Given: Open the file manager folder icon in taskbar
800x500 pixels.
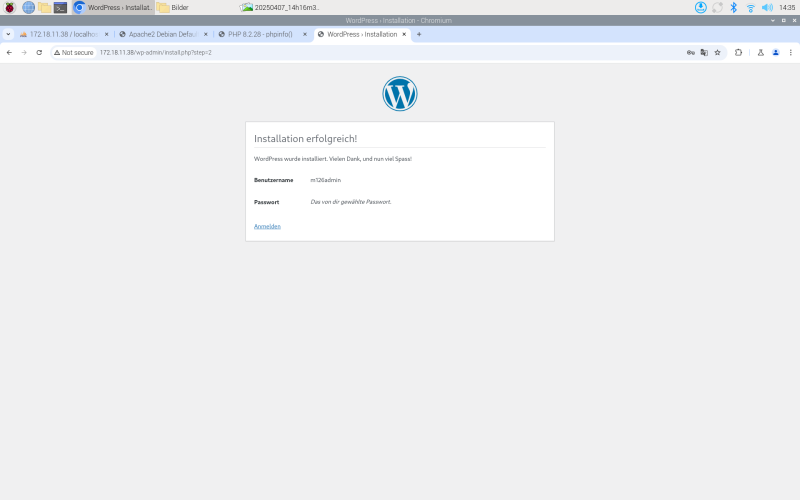Looking at the screenshot, I should coord(44,8).
